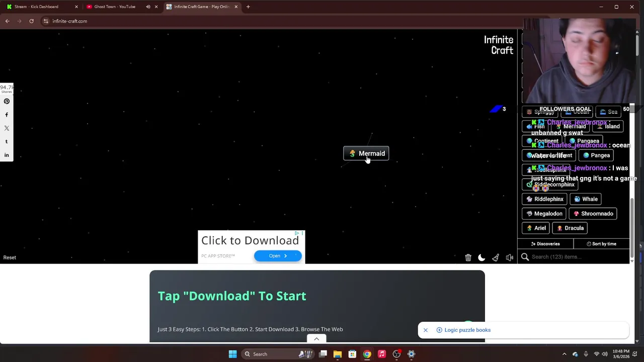Pick the Pangaea element in sidebar
Screen dimensions: 644x362
(584, 141)
